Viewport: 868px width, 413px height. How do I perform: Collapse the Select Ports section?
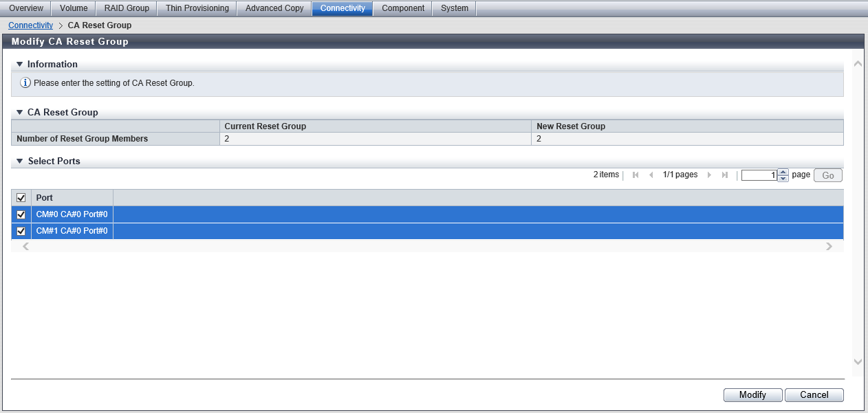[20, 161]
